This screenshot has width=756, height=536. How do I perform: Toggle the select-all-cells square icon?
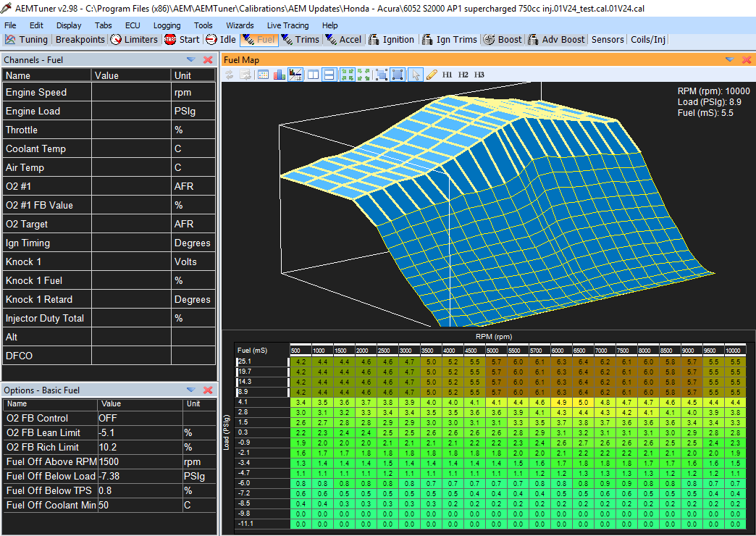tap(398, 75)
